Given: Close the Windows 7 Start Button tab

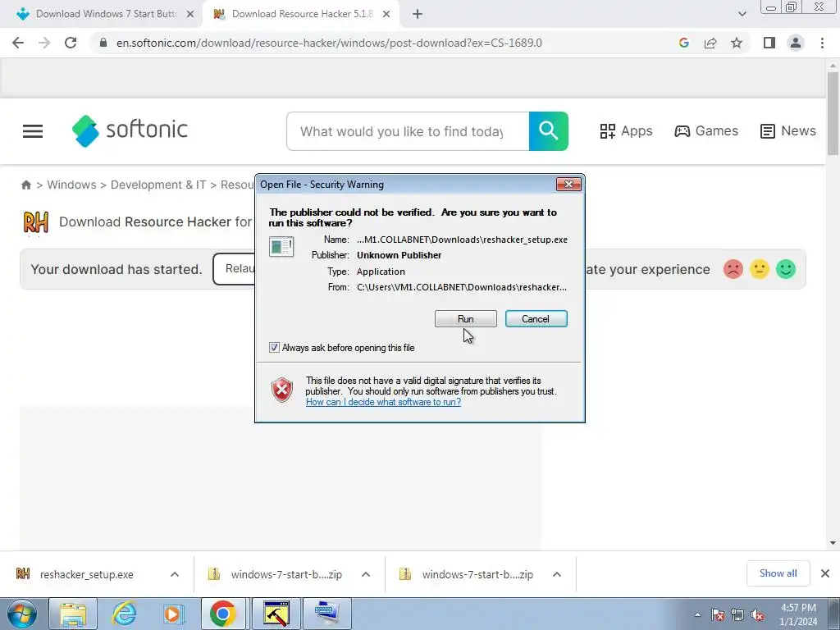Looking at the screenshot, I should (190, 15).
